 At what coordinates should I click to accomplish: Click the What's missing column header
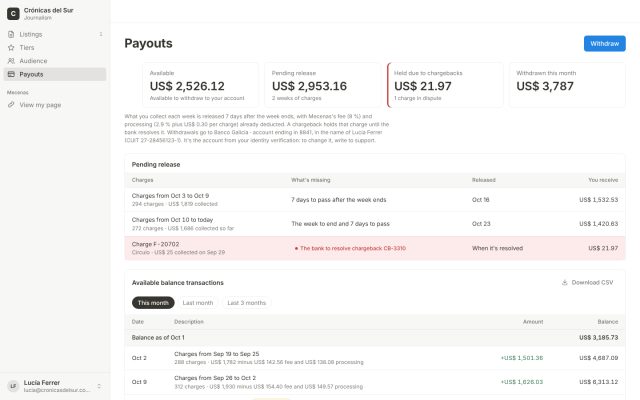coord(311,180)
